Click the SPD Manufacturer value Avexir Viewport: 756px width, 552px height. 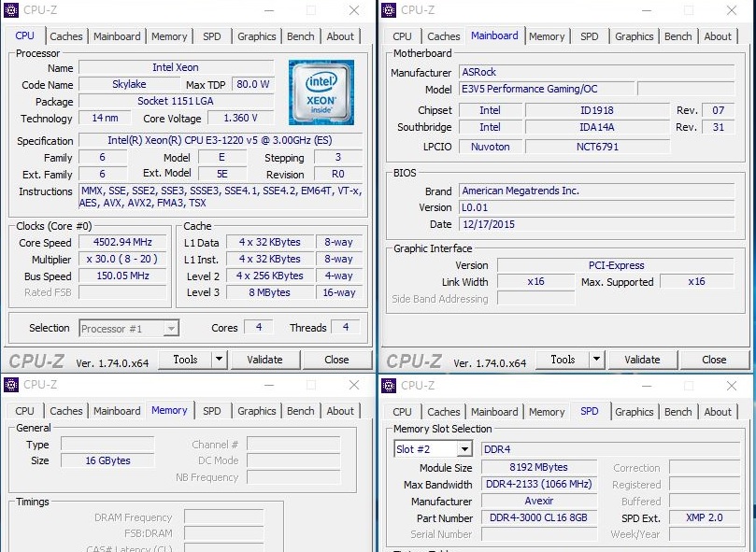pyautogui.click(x=539, y=501)
